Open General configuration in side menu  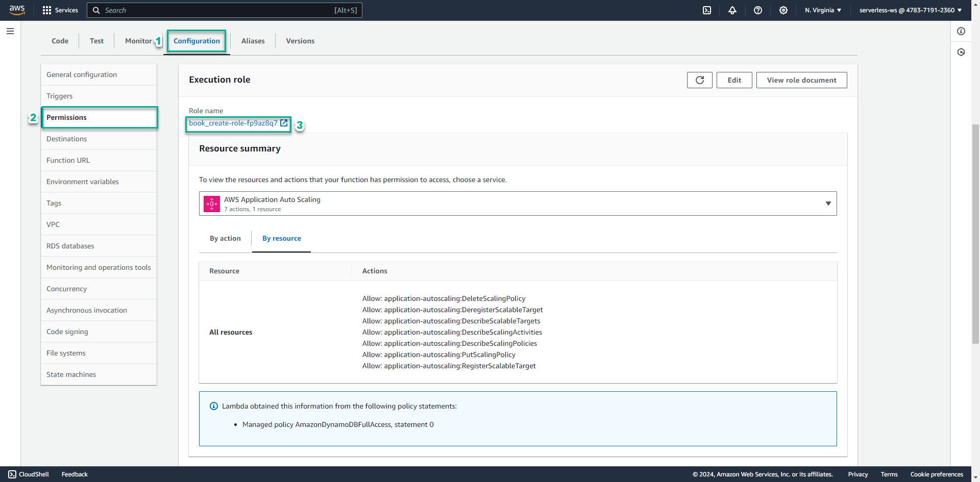[x=99, y=74]
